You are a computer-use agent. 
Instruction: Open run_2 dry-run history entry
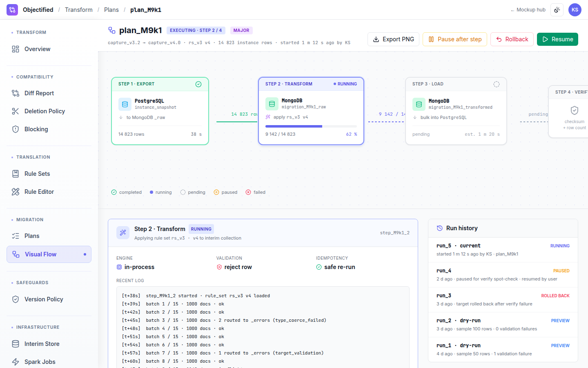(x=503, y=325)
